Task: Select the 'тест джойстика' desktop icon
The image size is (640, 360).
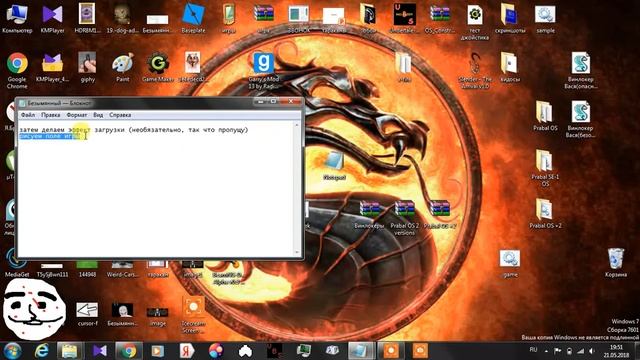Action: (x=475, y=22)
